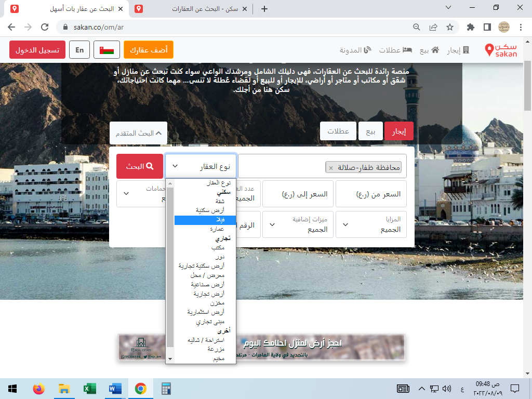Open File Explorer from the taskbar
This screenshot has height=399, width=532.
pos(64,389)
